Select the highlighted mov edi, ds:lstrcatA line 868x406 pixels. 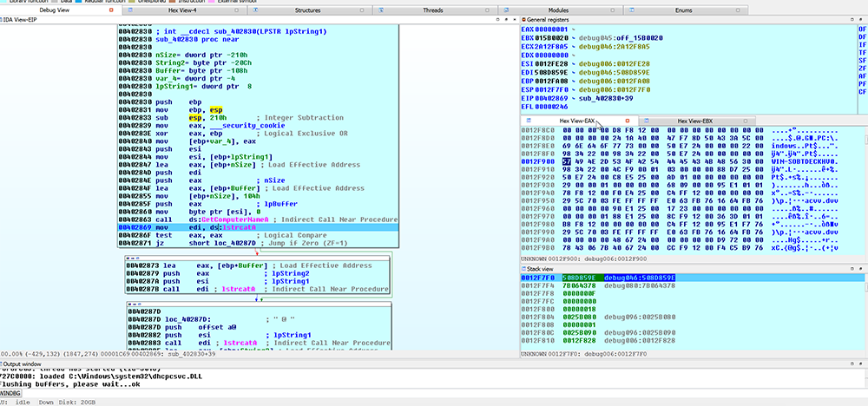(258, 227)
